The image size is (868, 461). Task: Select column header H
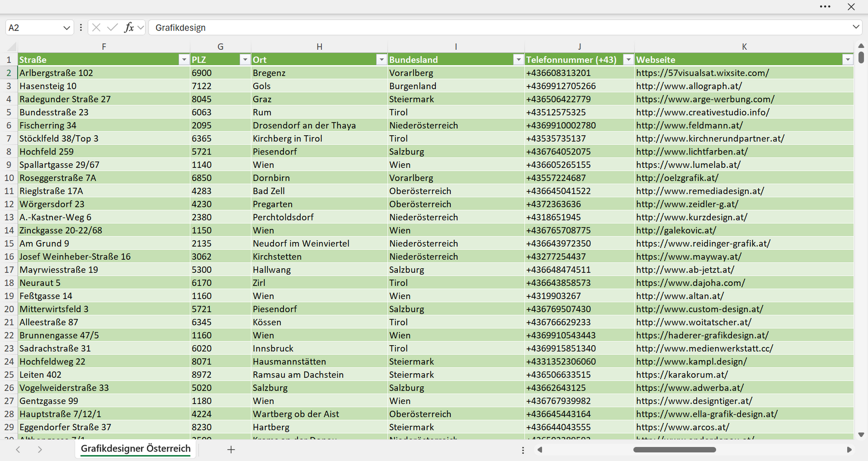(319, 47)
